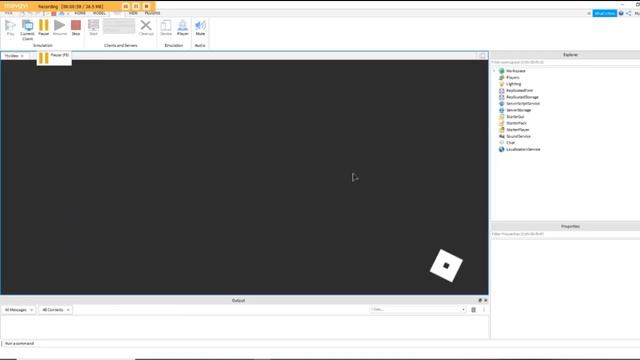Select StarterPlayer in Explorer
Viewport: 640px width, 360px height.
point(518,130)
